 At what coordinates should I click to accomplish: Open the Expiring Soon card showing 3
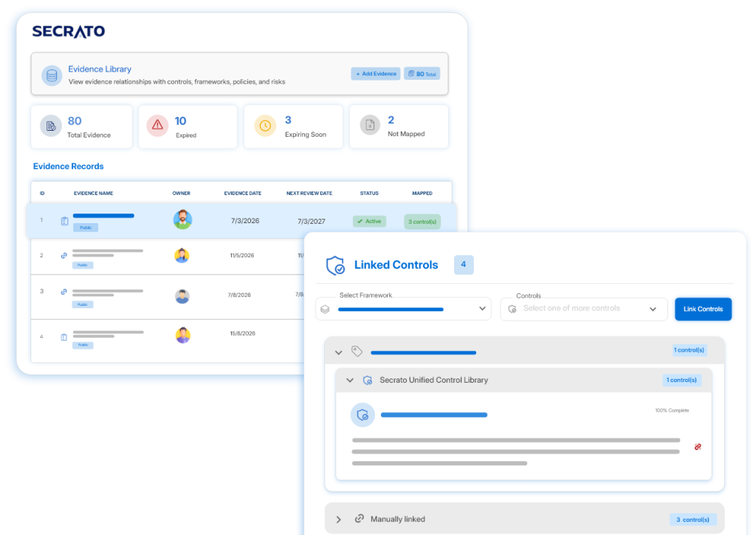coord(294,127)
